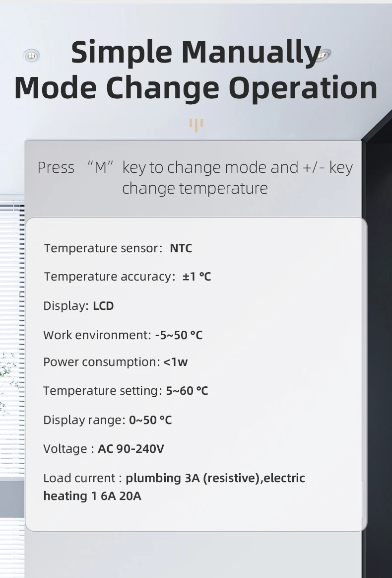Click the Display range 0~50 °C line
392x578 pixels.
tap(107, 420)
